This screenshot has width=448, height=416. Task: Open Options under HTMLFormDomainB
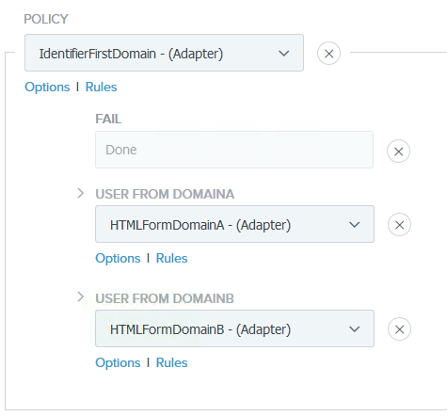[118, 363]
